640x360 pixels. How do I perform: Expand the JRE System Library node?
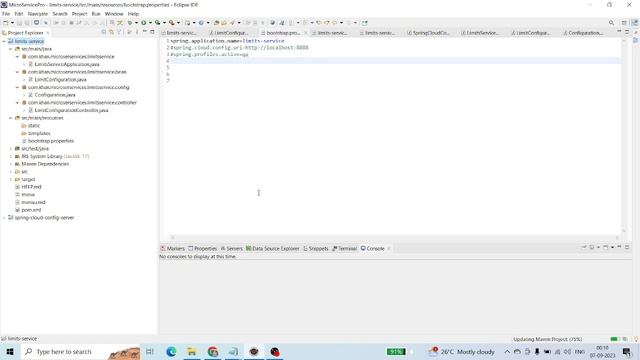coord(11,156)
